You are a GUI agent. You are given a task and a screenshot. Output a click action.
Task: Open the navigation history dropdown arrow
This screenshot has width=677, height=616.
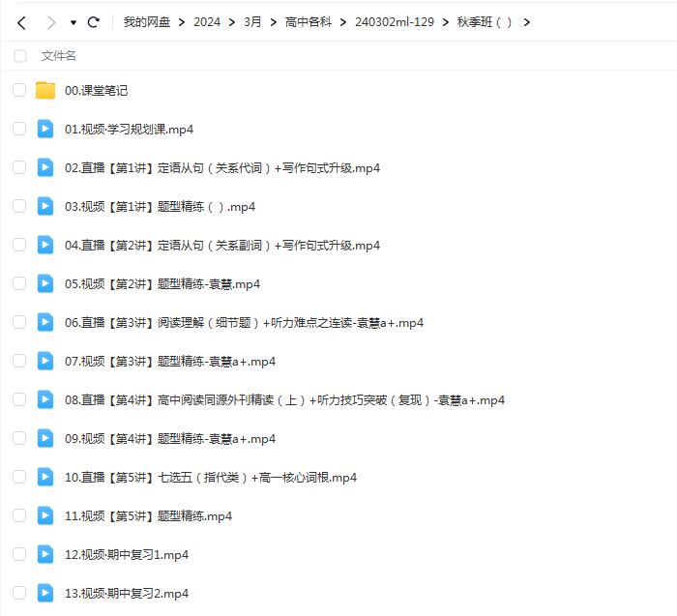[74, 22]
